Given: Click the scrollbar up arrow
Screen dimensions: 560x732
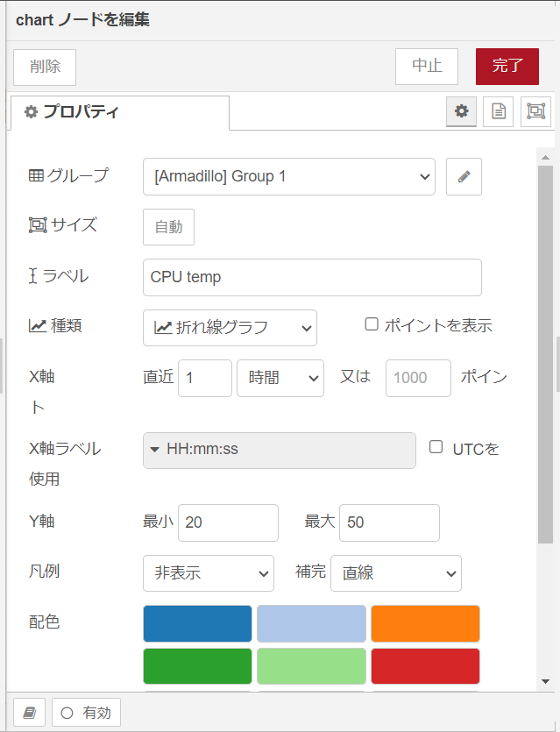Looking at the screenshot, I should tap(545, 157).
